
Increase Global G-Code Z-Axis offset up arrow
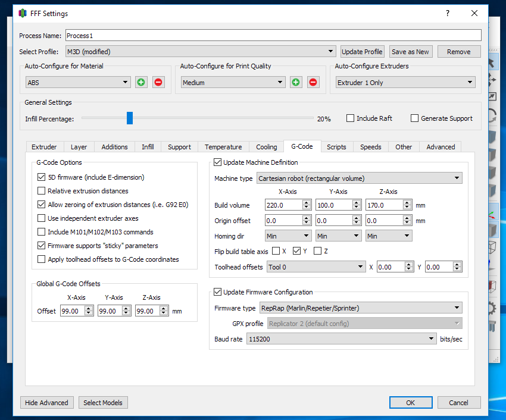coord(164,308)
